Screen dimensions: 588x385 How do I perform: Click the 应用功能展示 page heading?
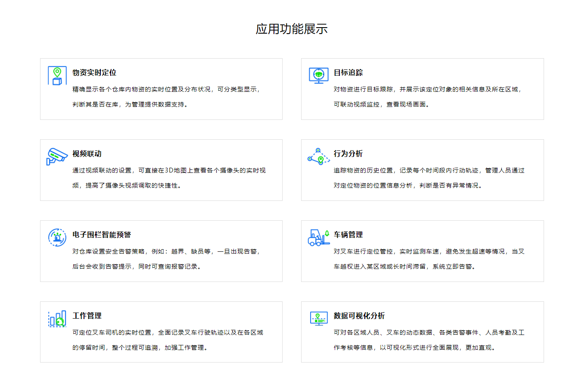(292, 29)
